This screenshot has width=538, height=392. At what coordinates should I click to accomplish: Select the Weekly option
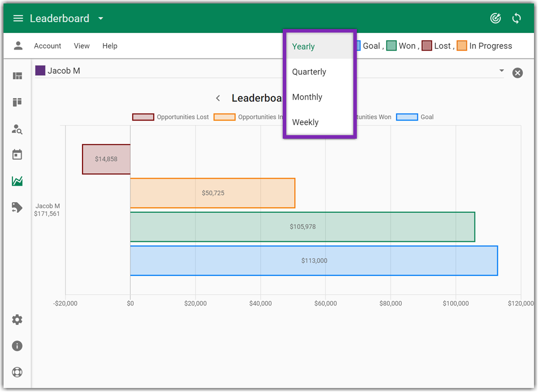[x=319, y=122]
